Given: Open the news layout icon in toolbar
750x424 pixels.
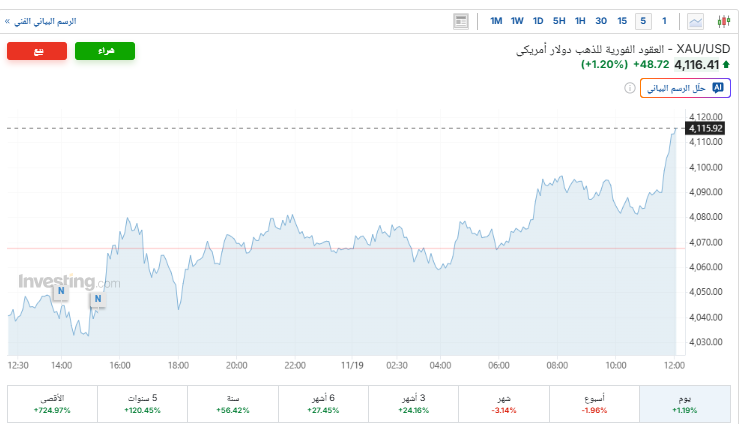Looking at the screenshot, I should (460, 20).
